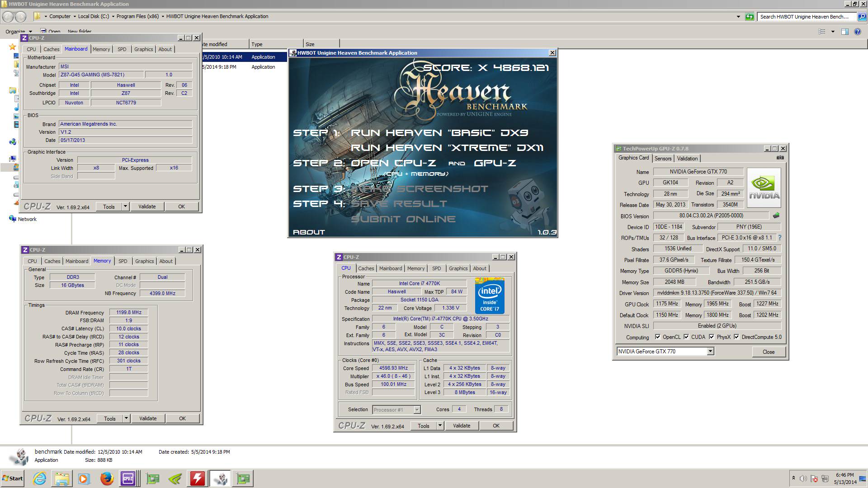The image size is (868, 488).
Task: Click the Start button
Action: coord(13,479)
